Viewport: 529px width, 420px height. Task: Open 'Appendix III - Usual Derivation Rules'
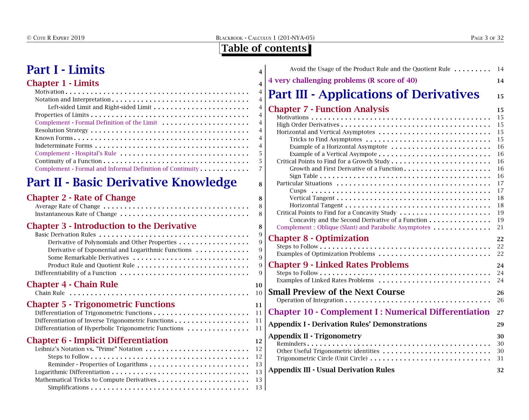331,370
